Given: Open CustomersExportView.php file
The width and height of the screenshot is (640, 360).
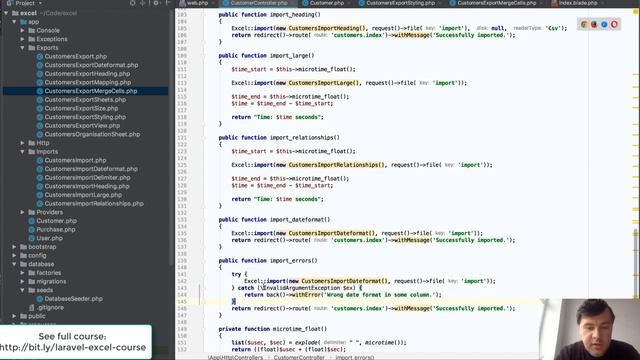Looking at the screenshot, I should coord(82,126).
